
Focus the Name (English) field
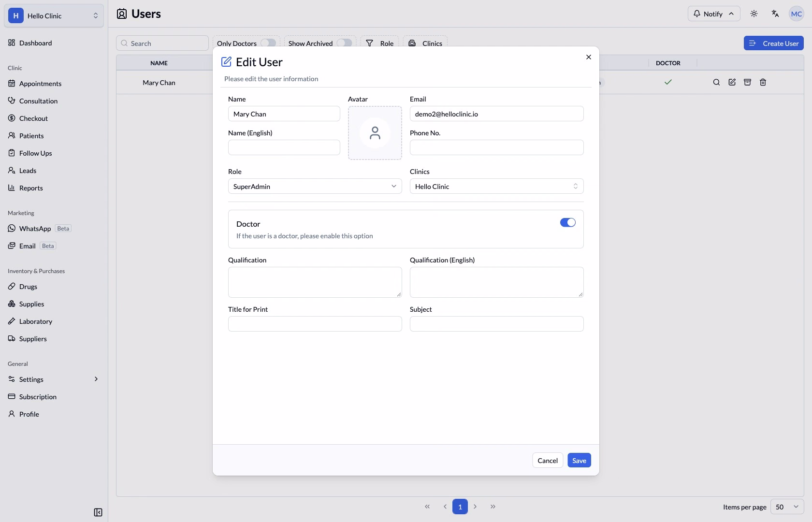coord(284,147)
